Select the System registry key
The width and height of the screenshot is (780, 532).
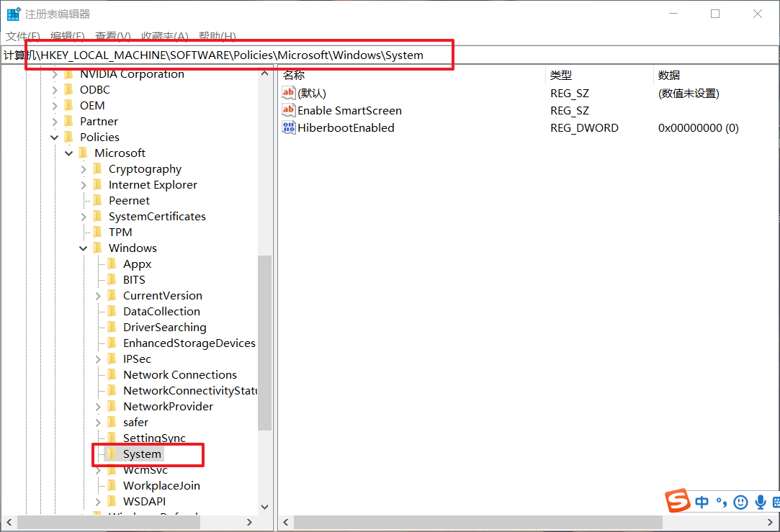click(x=142, y=454)
